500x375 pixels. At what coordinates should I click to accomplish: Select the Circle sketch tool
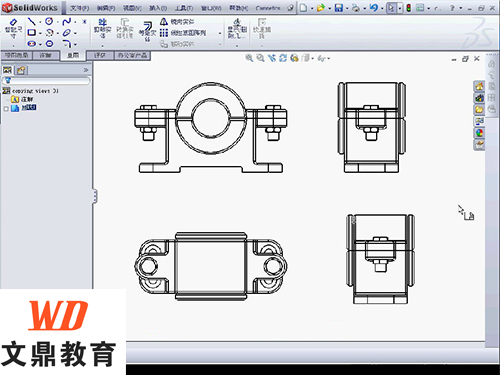[49, 21]
